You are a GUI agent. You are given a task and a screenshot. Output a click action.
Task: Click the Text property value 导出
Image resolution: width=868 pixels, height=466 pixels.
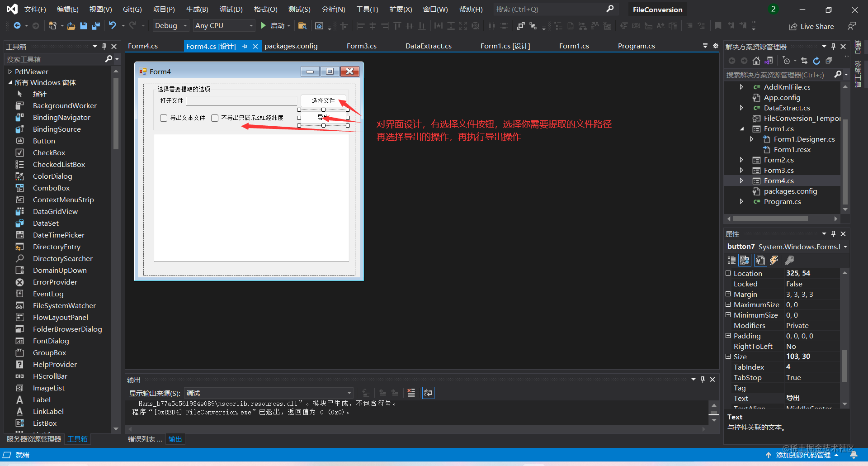812,398
